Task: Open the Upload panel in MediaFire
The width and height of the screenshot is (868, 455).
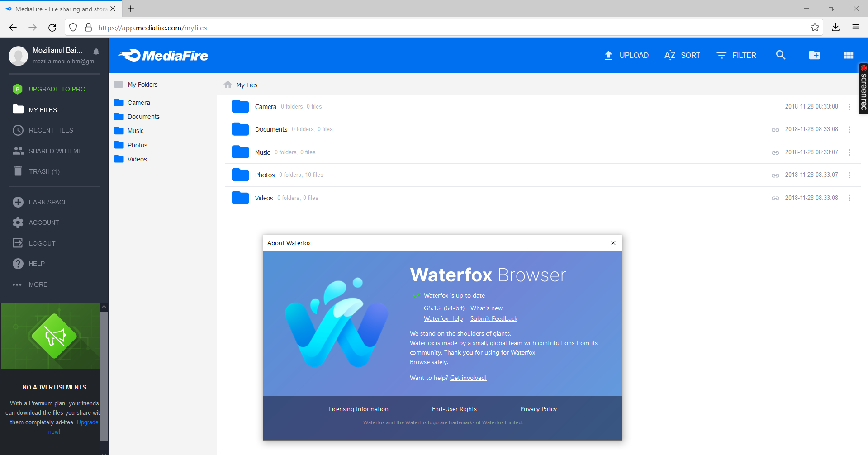Action: pyautogui.click(x=626, y=55)
